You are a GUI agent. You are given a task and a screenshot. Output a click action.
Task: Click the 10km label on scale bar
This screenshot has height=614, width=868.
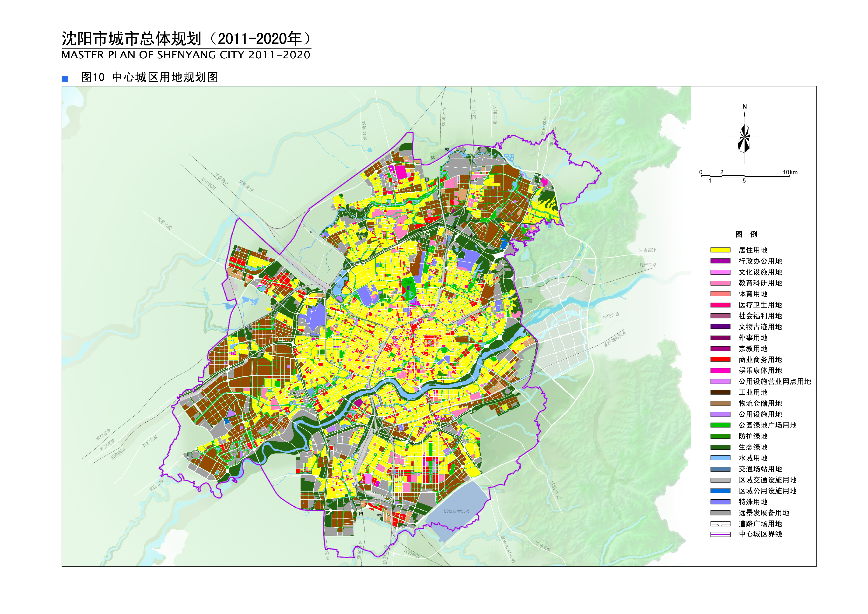pos(790,172)
